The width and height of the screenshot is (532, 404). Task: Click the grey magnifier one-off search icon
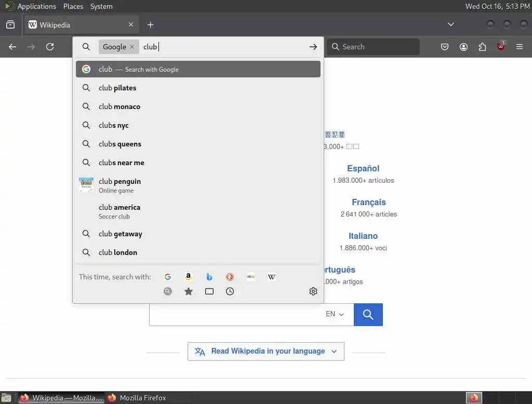pyautogui.click(x=168, y=291)
